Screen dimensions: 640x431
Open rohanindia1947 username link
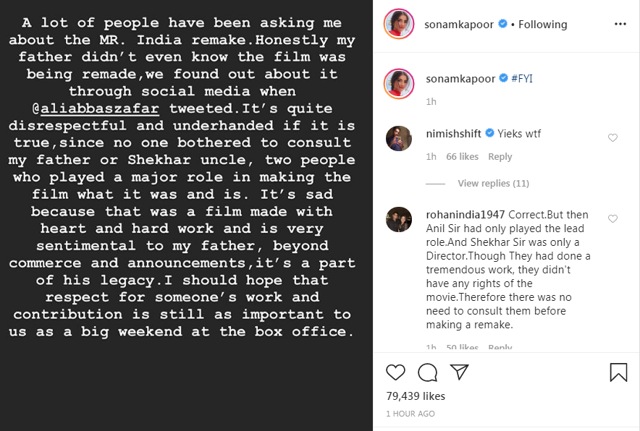click(465, 215)
